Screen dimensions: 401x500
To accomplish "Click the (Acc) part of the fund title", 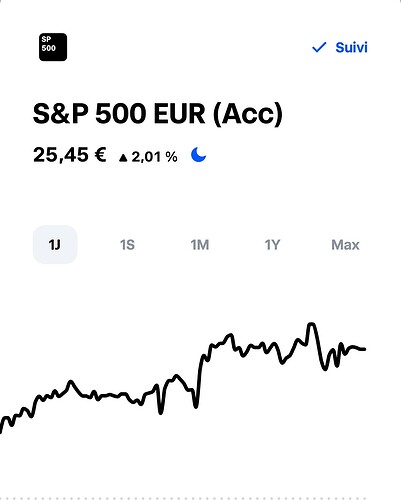I will (248, 114).
